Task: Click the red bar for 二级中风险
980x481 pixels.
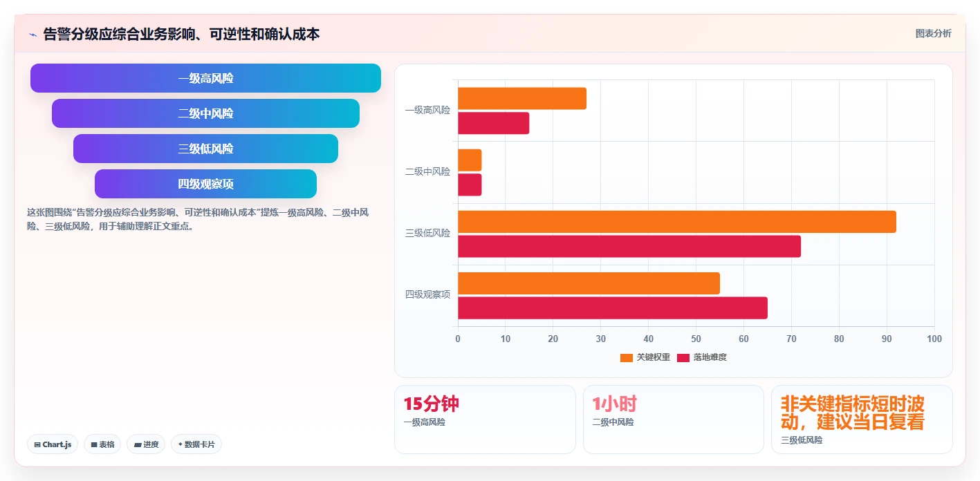Action: 470,185
